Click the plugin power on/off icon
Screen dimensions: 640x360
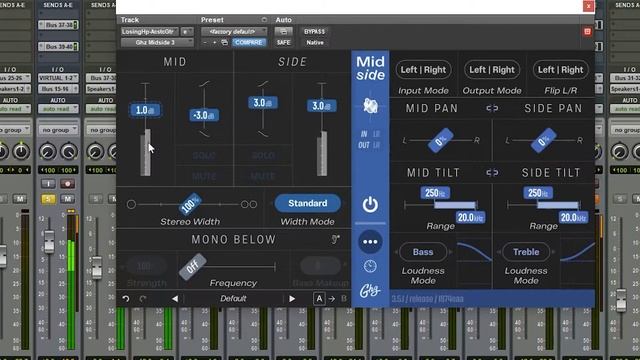point(370,204)
